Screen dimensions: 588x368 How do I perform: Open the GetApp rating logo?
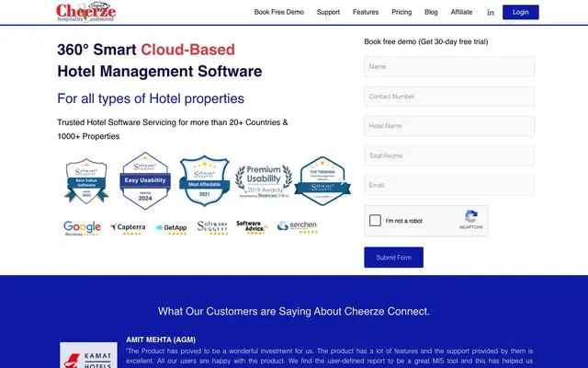click(171, 229)
